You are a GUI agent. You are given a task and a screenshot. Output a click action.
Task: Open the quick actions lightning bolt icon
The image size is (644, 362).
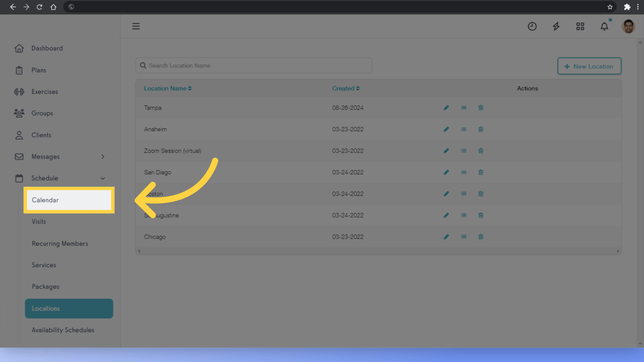556,26
